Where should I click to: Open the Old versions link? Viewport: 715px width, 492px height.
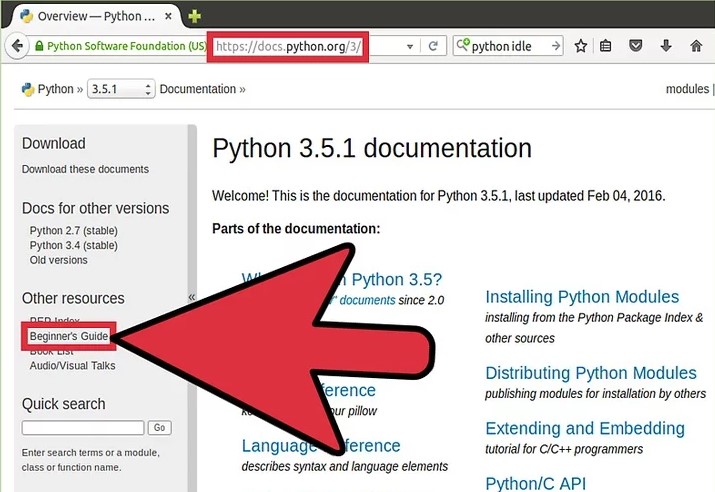[58, 260]
